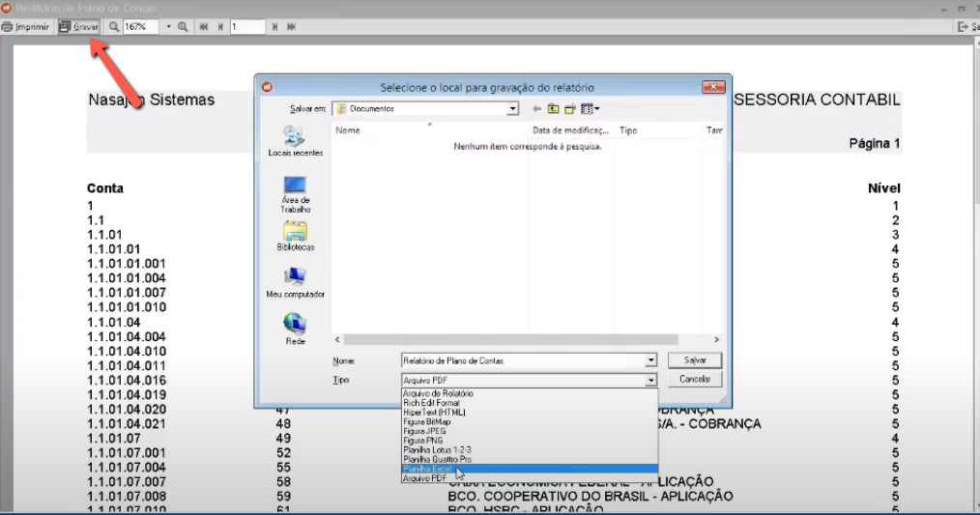Create a new folder in dialog
The width and height of the screenshot is (980, 515).
570,109
